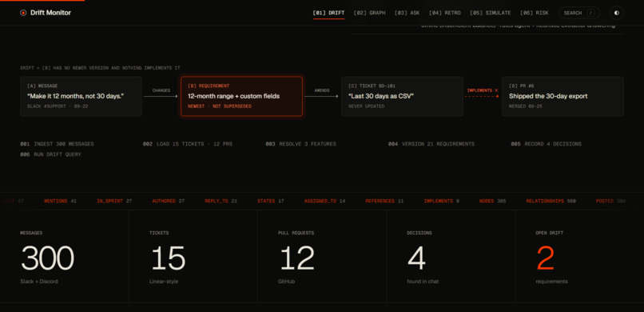Click the SLACK #SUPPORT · 09-22 source text

58,106
